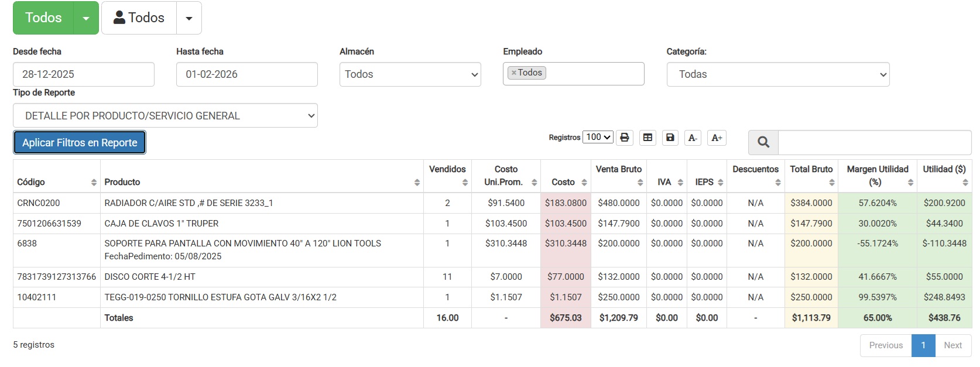Sort table by Producto column

pos(262,176)
